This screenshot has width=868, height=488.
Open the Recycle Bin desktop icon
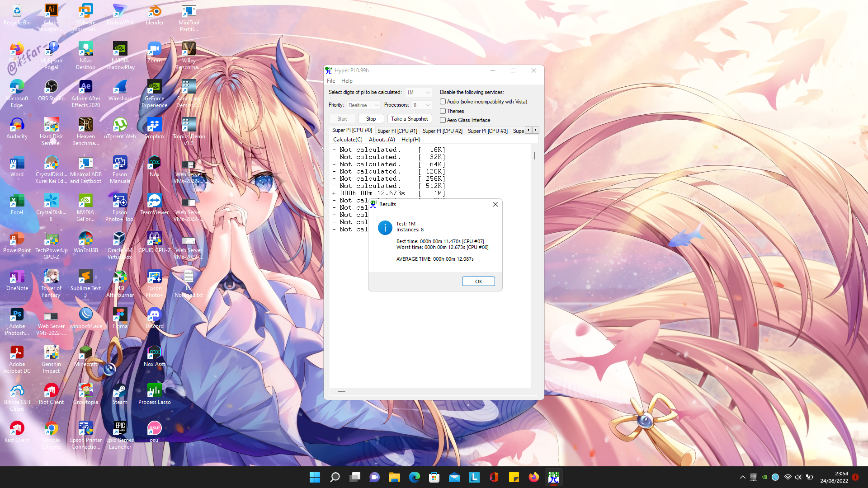coord(17,14)
